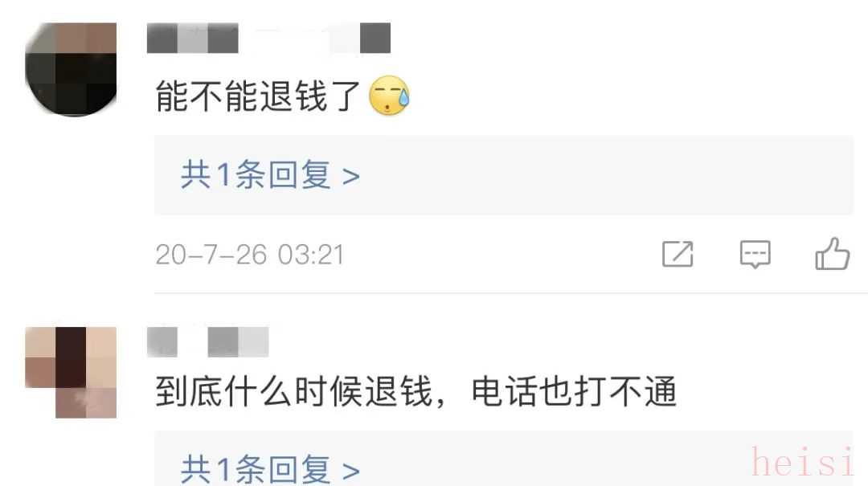The height and width of the screenshot is (486, 868).
Task: Click the timestamp 20-7-26 03:21
Action: [x=250, y=255]
